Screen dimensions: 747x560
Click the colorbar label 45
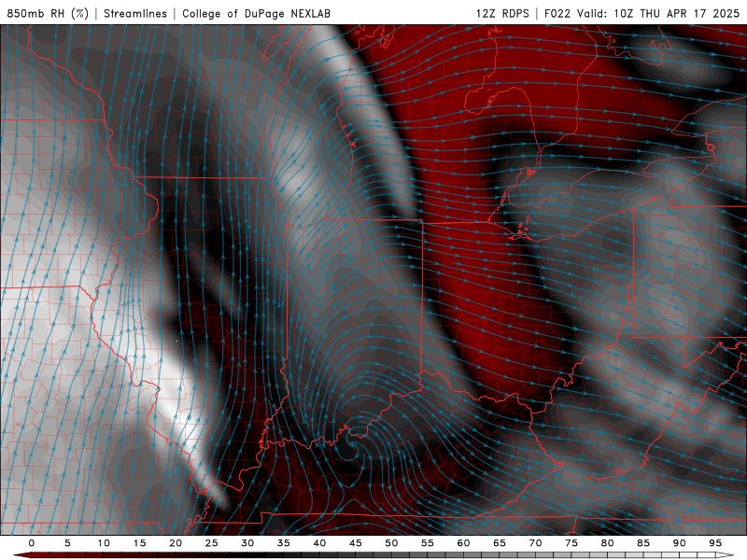click(x=356, y=543)
